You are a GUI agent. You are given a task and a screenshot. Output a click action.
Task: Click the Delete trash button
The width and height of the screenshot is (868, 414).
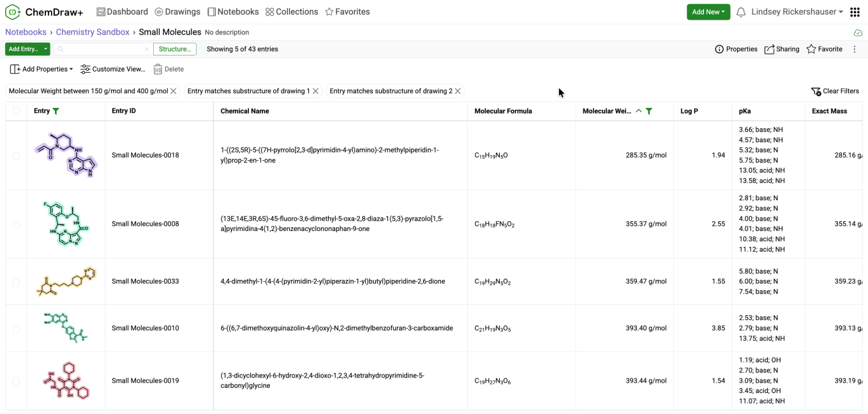pyautogui.click(x=168, y=69)
